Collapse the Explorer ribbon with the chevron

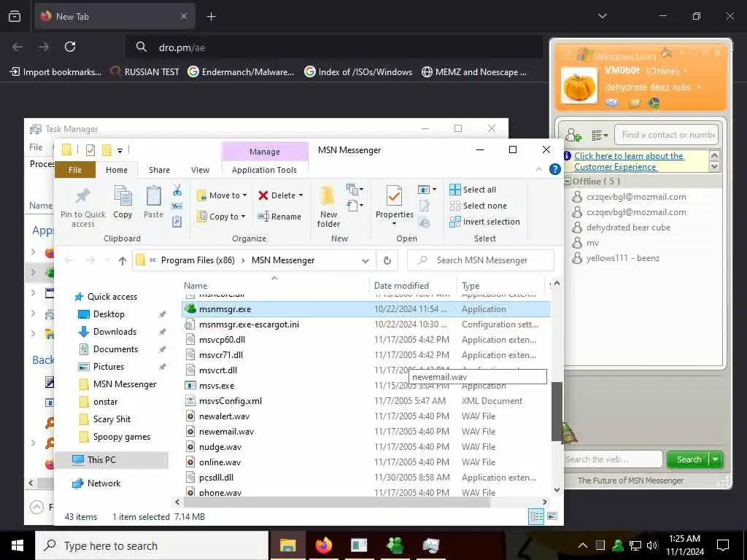pyautogui.click(x=539, y=169)
